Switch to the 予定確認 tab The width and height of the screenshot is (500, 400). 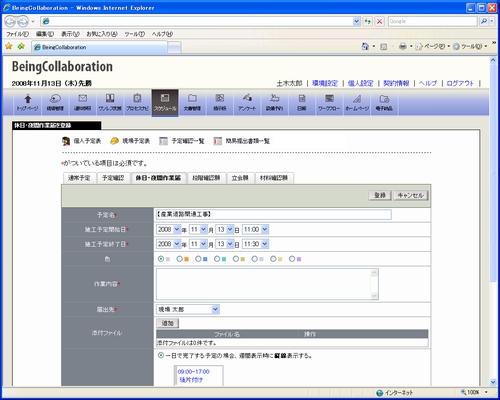coord(113,178)
